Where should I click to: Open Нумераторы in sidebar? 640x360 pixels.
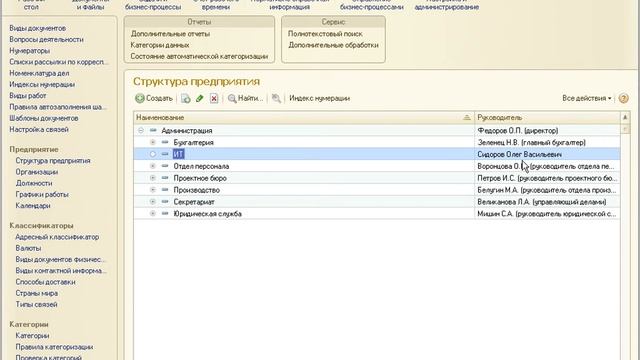(29, 51)
